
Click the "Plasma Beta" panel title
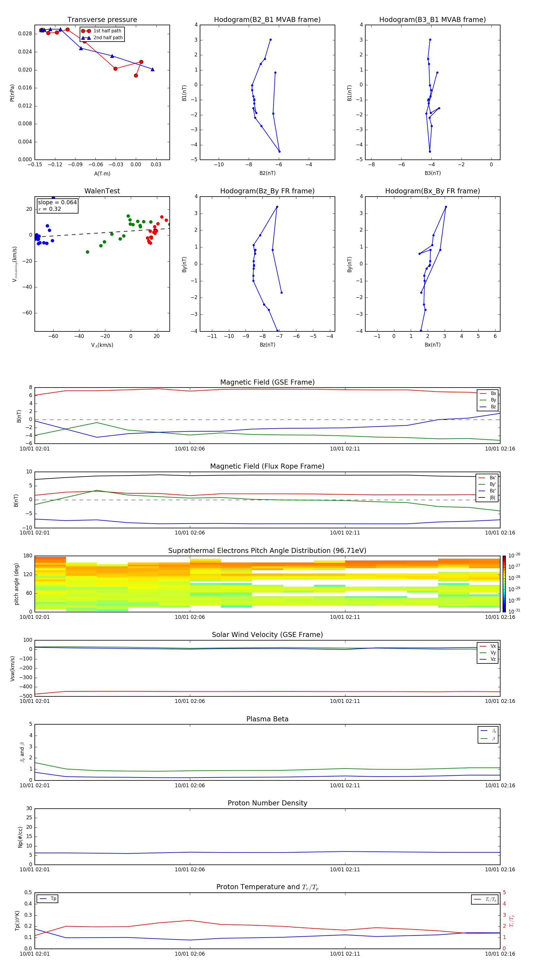pyautogui.click(x=267, y=719)
